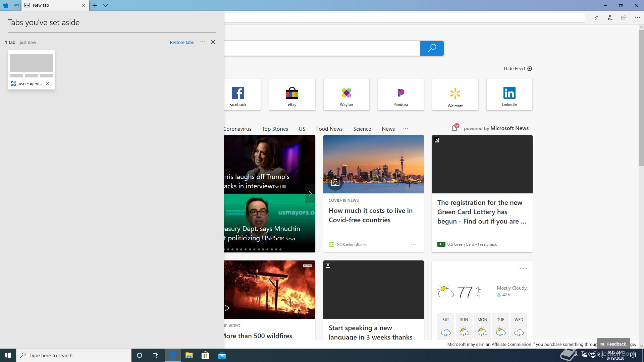Open the Facebook top site tile

(242, 94)
